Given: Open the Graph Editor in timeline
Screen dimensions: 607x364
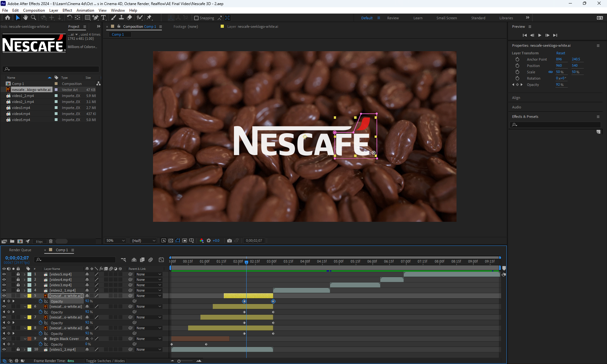Looking at the screenshot, I should [x=161, y=260].
